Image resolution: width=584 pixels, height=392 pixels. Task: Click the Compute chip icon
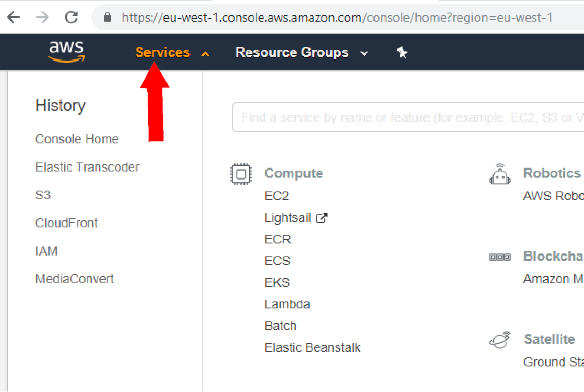tap(241, 174)
